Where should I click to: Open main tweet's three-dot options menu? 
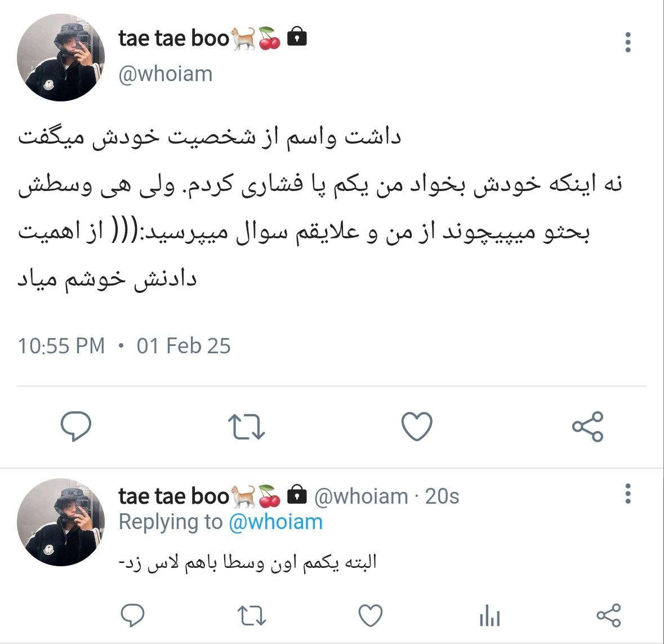627,42
